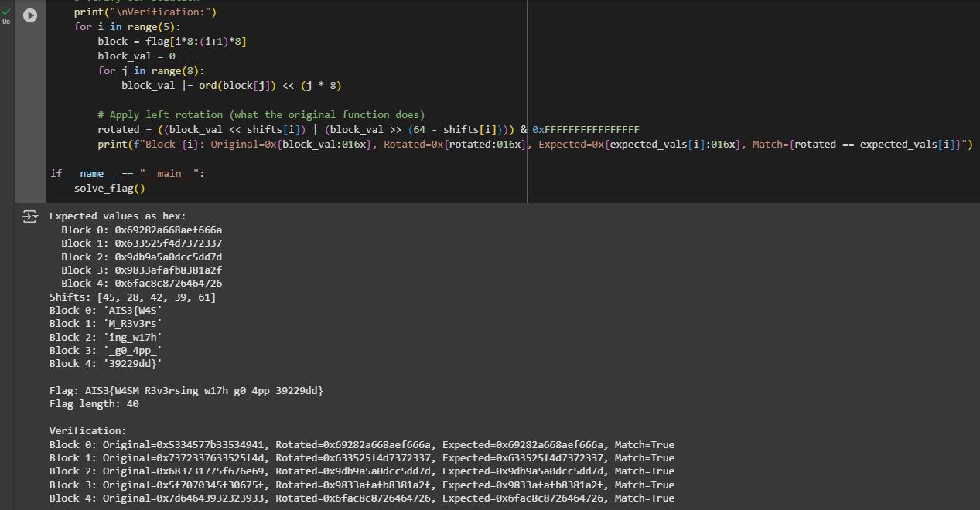The width and height of the screenshot is (980, 510).
Task: Click the Block 4 verification result line
Action: pyautogui.click(x=361, y=498)
